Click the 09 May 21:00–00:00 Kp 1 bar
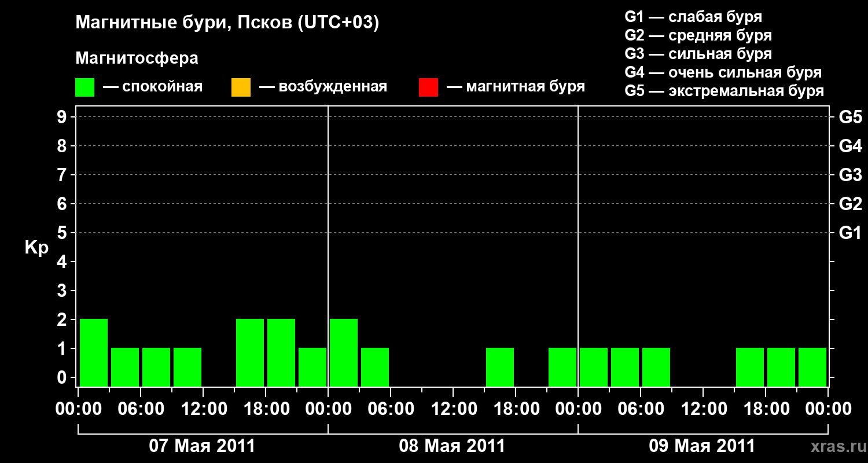Image resolution: width=868 pixels, height=463 pixels. [812, 367]
